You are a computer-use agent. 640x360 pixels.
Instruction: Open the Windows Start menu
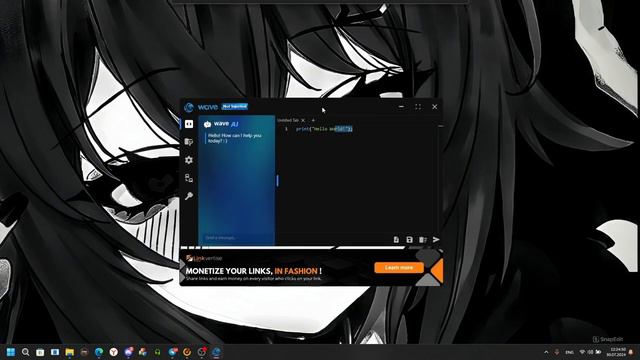point(11,352)
